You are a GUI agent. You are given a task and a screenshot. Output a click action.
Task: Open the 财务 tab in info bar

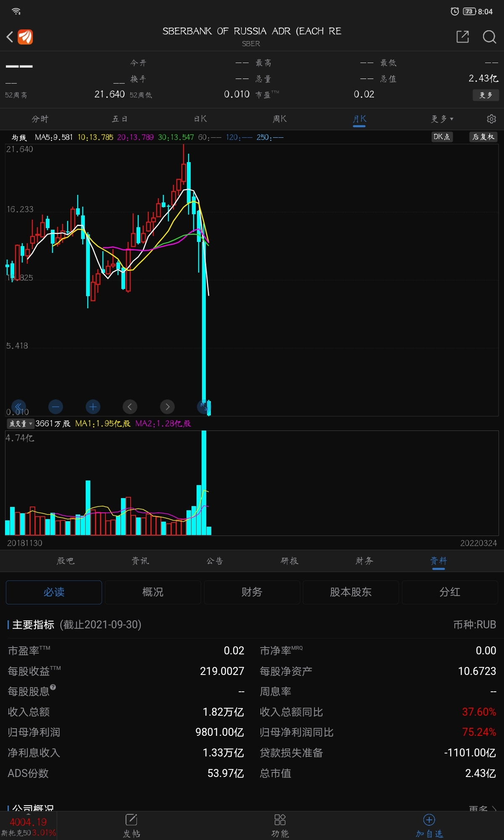[x=364, y=561]
